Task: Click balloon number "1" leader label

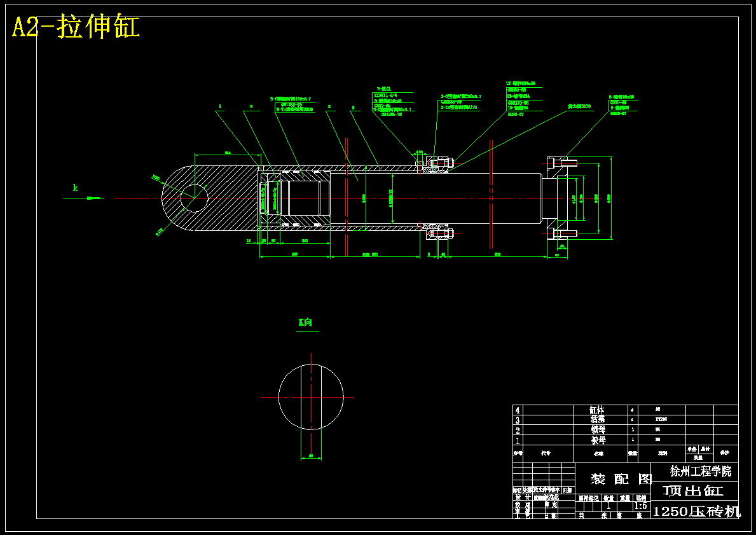Action: click(220, 107)
